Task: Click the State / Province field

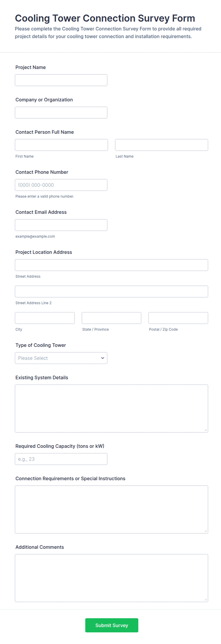Action: (x=111, y=318)
